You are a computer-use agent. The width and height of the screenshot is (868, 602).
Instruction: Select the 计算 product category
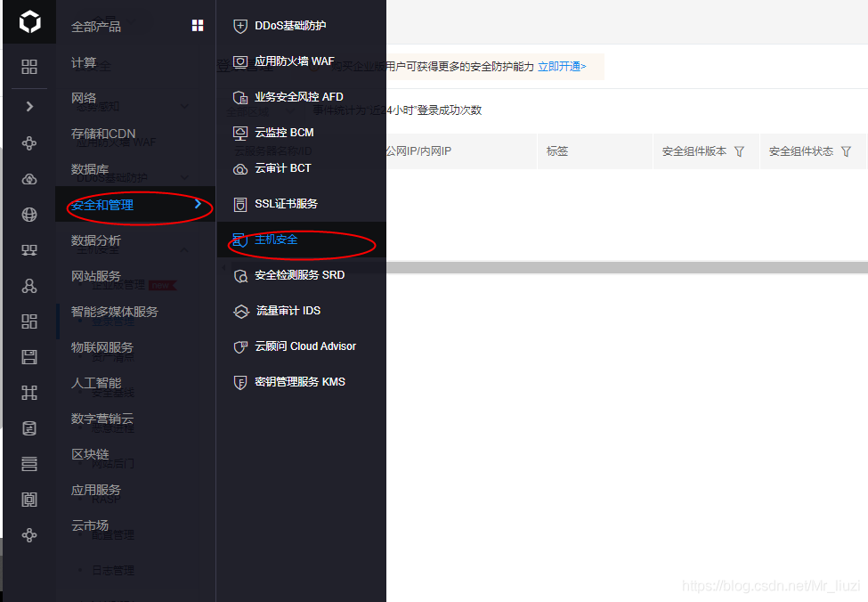pyautogui.click(x=84, y=62)
